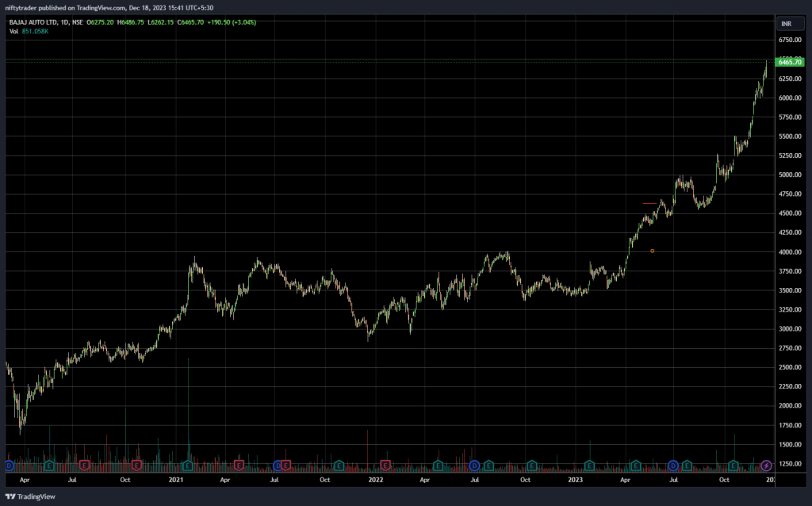The width and height of the screenshot is (812, 506).
Task: Click the niftytrader published on TradingView.com caption
Action: 109,8
